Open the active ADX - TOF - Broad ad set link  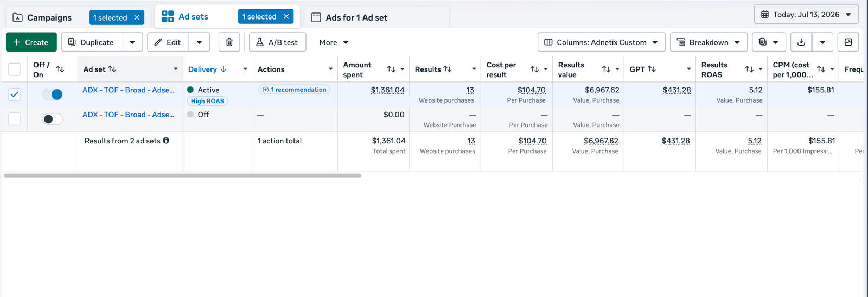pos(129,90)
